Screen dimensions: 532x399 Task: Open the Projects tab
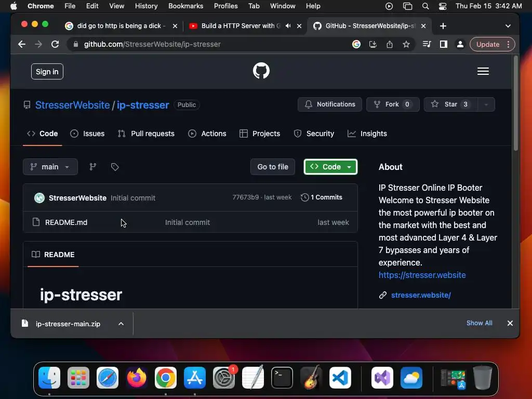[260, 134]
